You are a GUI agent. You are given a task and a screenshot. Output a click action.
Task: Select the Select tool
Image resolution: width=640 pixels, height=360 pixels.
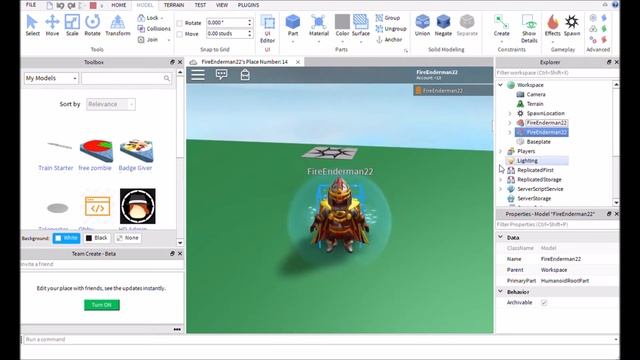click(32, 25)
